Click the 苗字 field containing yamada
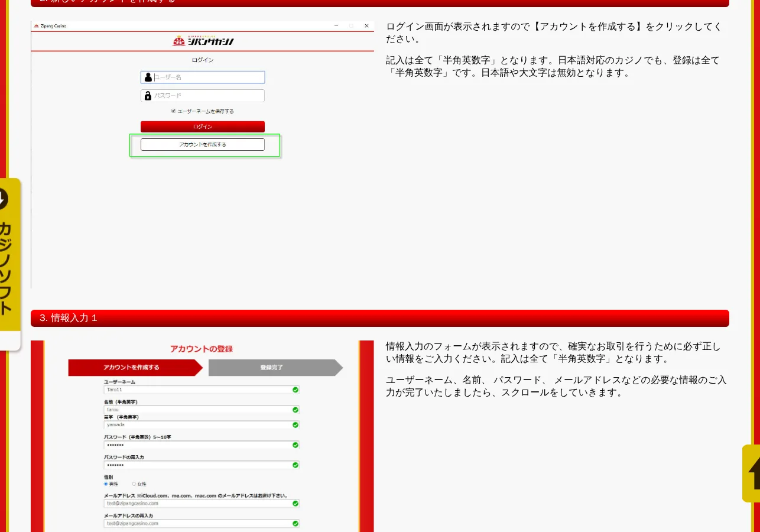 tap(202, 425)
